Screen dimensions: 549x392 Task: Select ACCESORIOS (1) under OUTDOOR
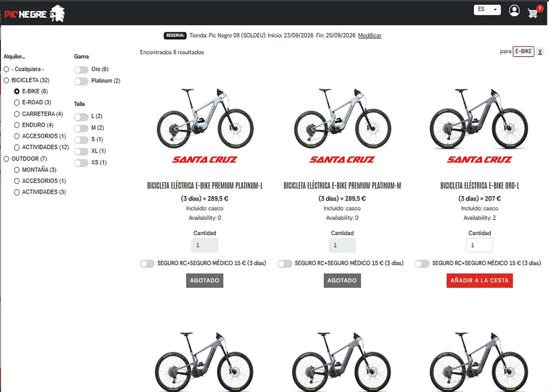pyautogui.click(x=17, y=181)
